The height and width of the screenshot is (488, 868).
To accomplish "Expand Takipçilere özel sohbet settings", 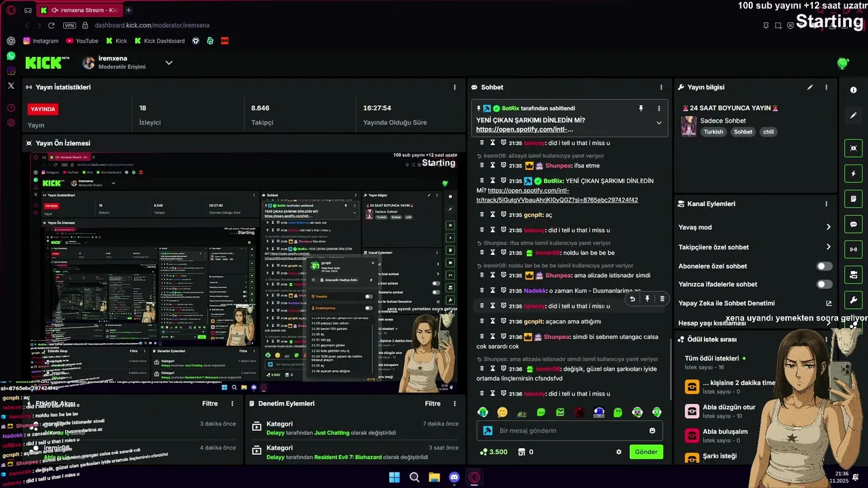I will pos(828,247).
